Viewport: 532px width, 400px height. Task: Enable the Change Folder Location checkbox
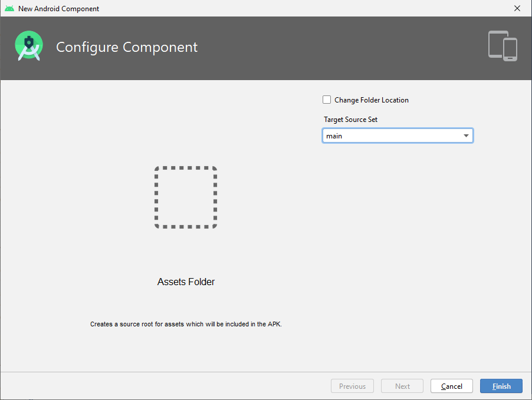point(327,100)
